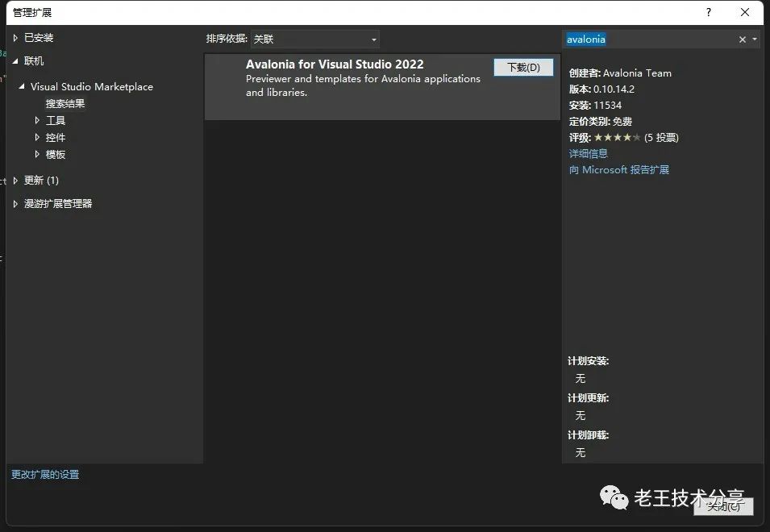Expand the 工具 category arrow
This screenshot has height=532, width=770.
[x=37, y=120]
